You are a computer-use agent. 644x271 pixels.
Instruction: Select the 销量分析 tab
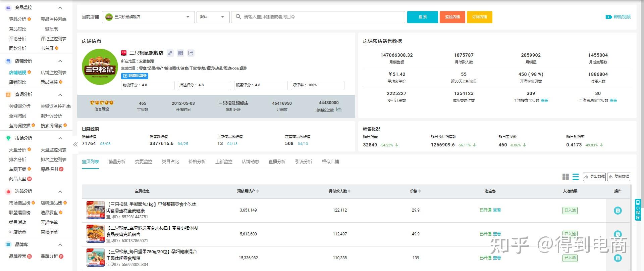tap(117, 162)
